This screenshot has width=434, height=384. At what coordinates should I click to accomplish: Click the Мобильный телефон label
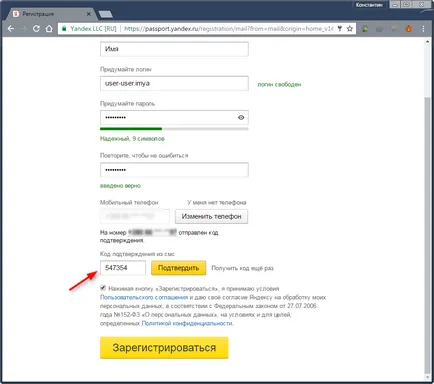tap(129, 202)
